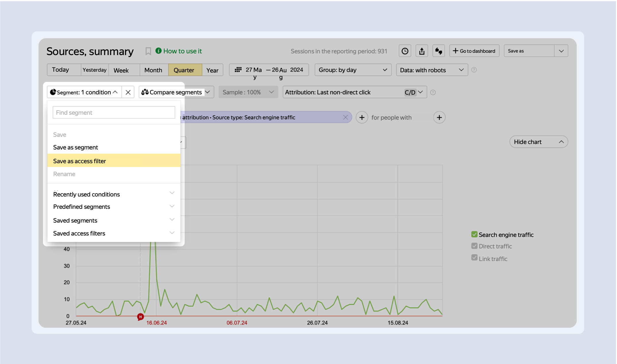Click the bookmark icon next to Sources, summary

click(x=148, y=51)
